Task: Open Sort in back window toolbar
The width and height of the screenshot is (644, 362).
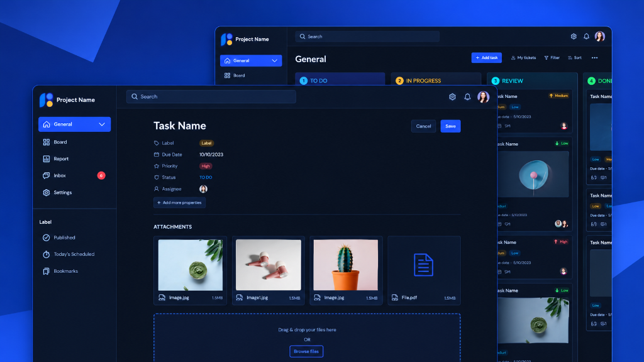Action: pos(575,58)
